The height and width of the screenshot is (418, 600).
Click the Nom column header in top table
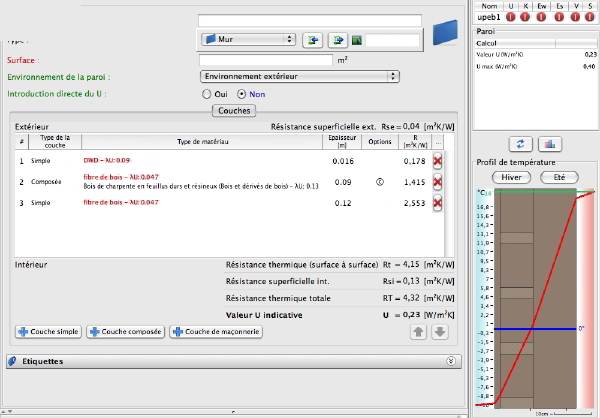point(489,6)
